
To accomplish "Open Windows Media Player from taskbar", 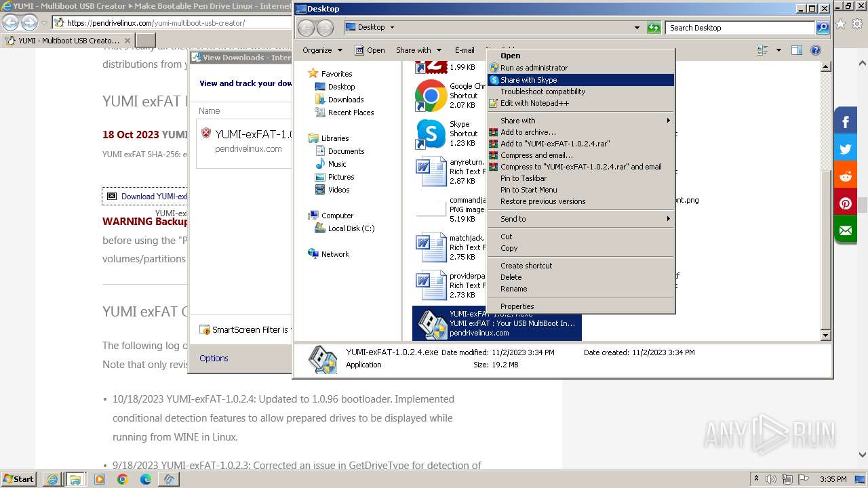I will point(100,479).
